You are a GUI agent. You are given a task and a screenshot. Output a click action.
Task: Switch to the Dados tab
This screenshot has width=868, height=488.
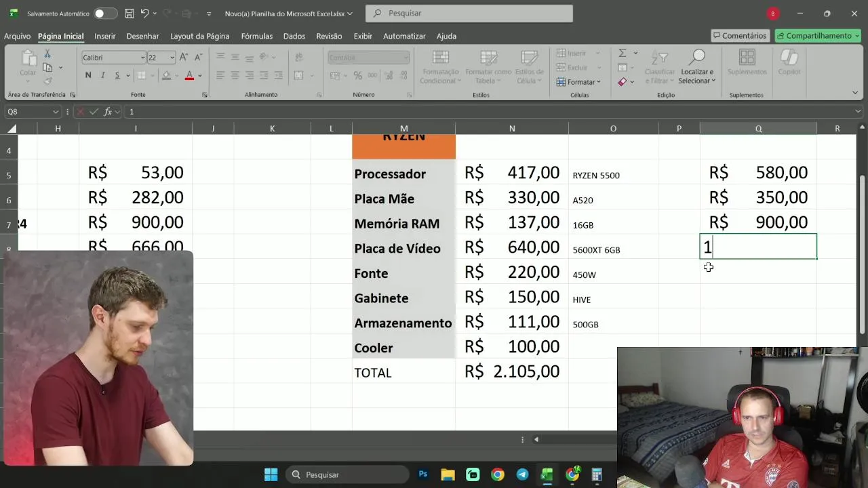pos(294,36)
